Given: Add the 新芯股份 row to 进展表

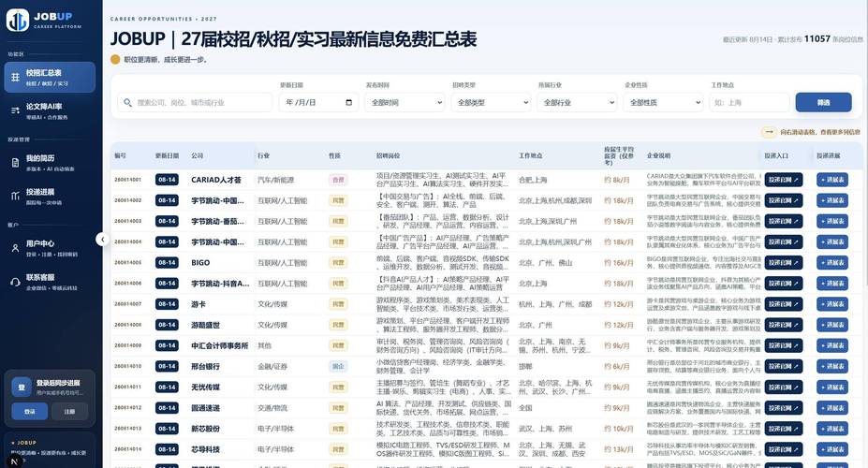Looking at the screenshot, I should tap(832, 429).
